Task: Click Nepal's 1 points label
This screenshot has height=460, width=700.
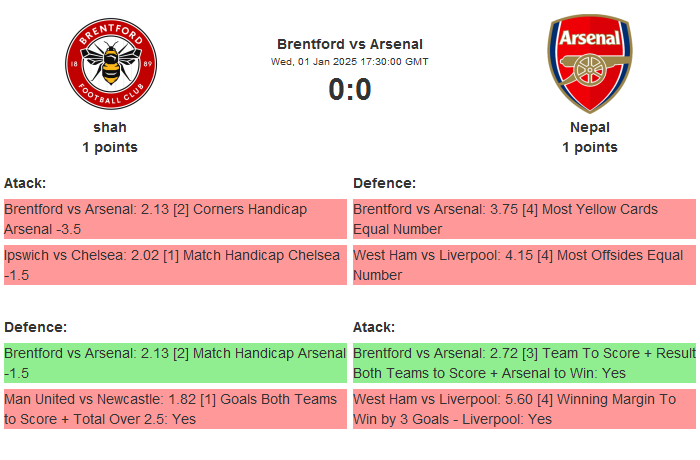Action: tap(590, 147)
